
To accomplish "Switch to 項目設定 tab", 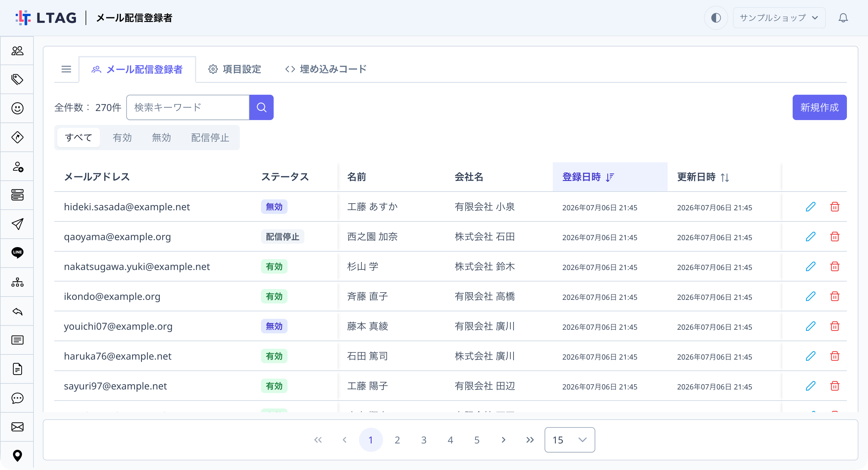I will (234, 69).
